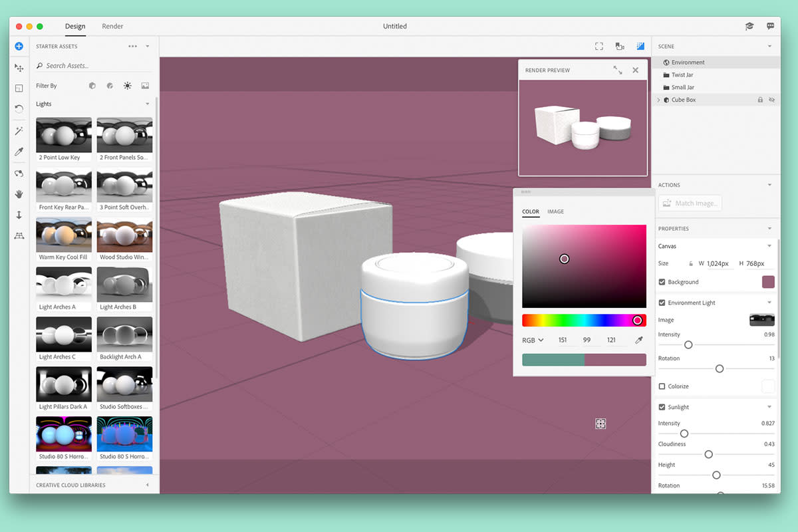Click the Cloudiness slider handle
798x532 pixels.
(x=708, y=454)
